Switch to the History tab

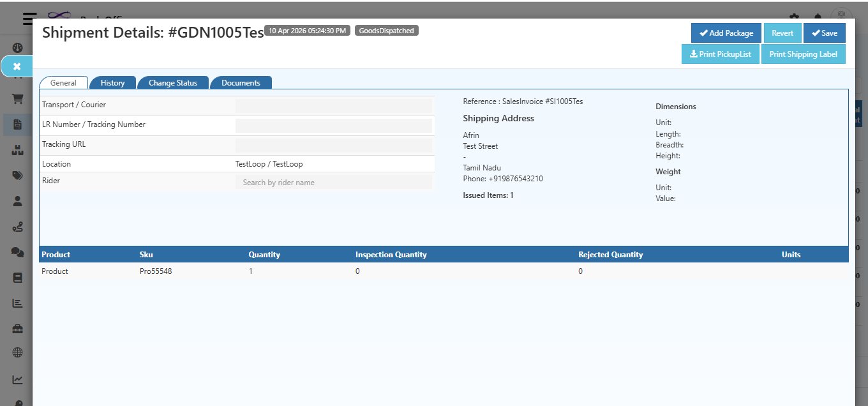tap(112, 82)
